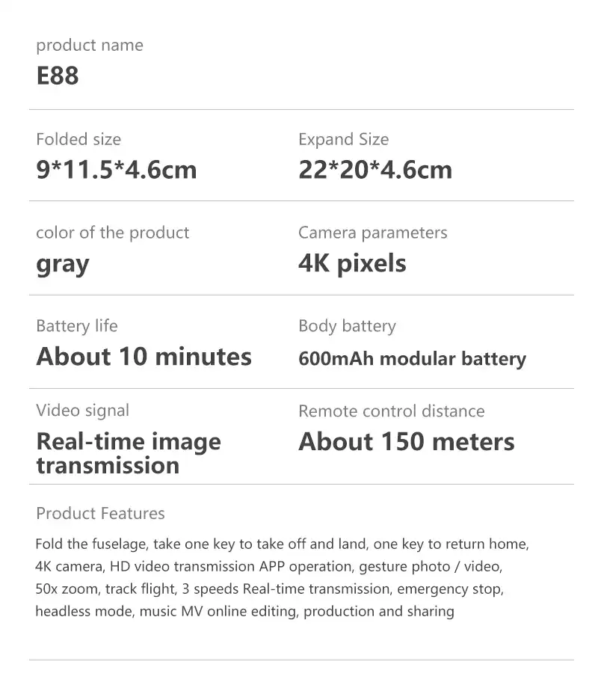Select the 22*20*4.6cm expand size value
The image size is (598, 700).
coord(375,170)
